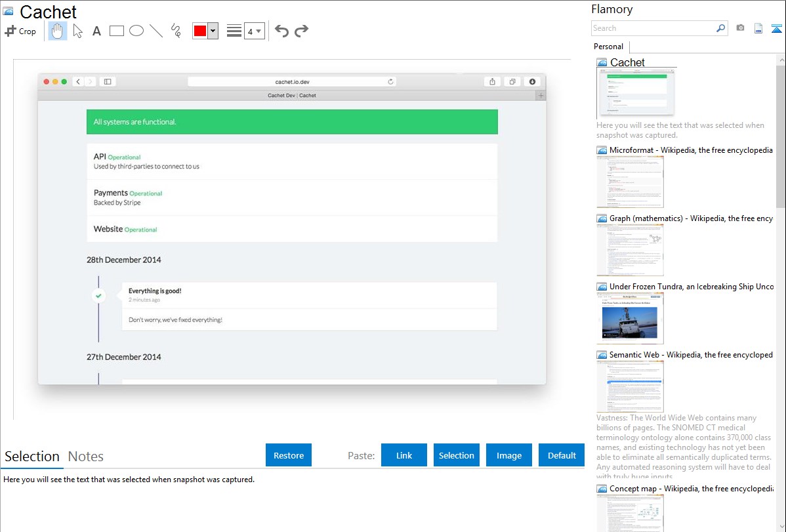
Task: Paste as Selection
Action: (x=456, y=455)
